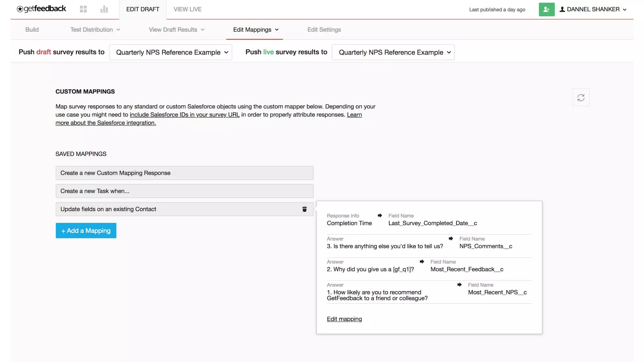Refresh Salesforce mappings with the sync icon
Image resolution: width=644 pixels, height=362 pixels.
coord(581,97)
